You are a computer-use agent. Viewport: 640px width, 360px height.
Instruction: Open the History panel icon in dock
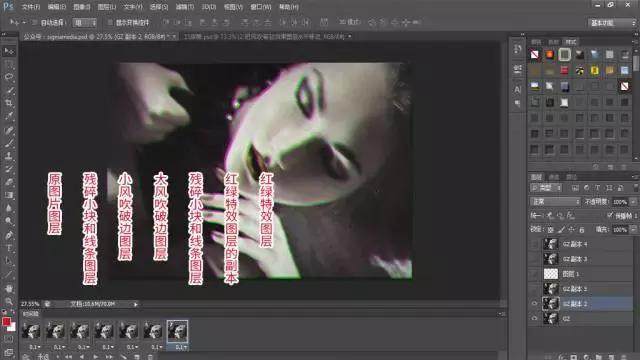pyautogui.click(x=518, y=50)
